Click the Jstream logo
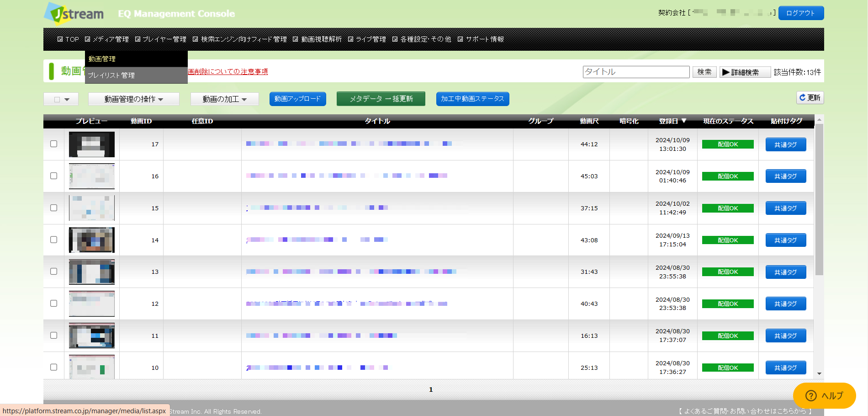This screenshot has height=416, width=868. click(x=74, y=14)
